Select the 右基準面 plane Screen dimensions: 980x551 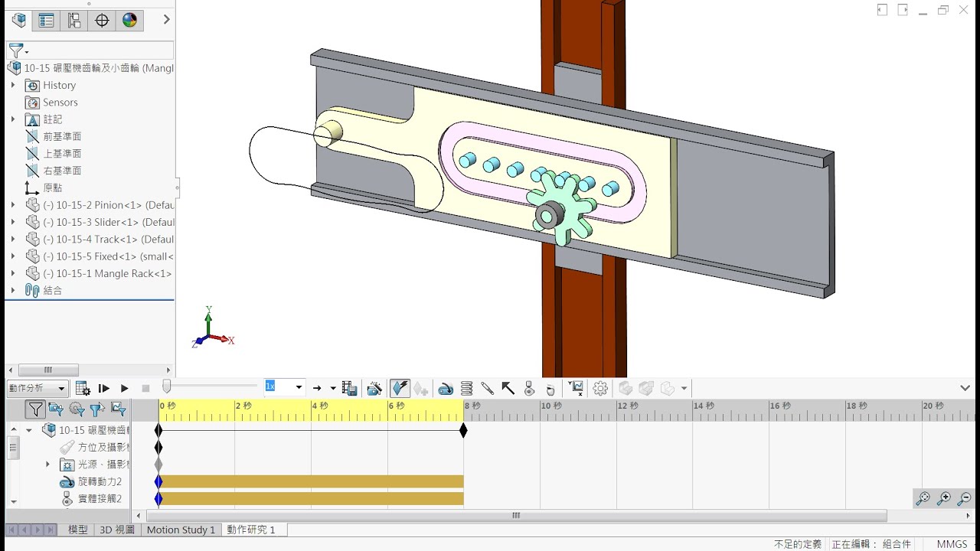(x=53, y=171)
